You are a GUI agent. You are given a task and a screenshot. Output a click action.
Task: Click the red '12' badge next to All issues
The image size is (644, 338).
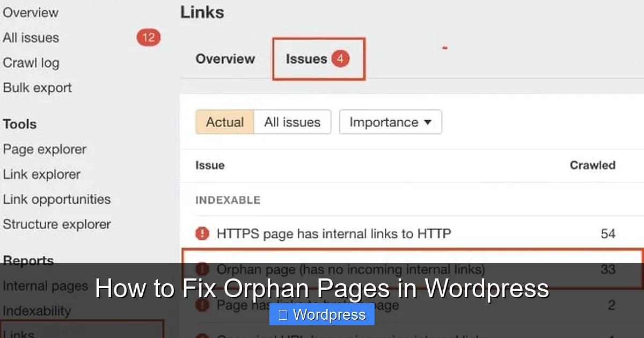click(x=148, y=37)
